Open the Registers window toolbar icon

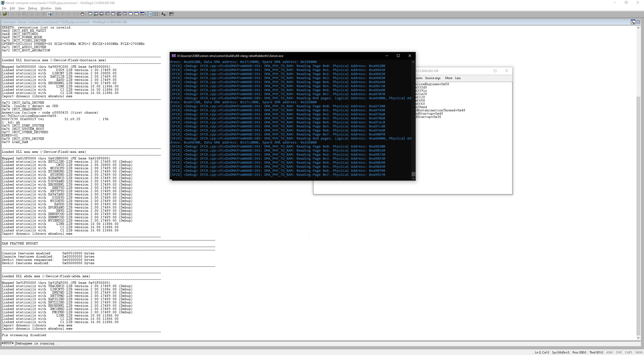tap(107, 14)
